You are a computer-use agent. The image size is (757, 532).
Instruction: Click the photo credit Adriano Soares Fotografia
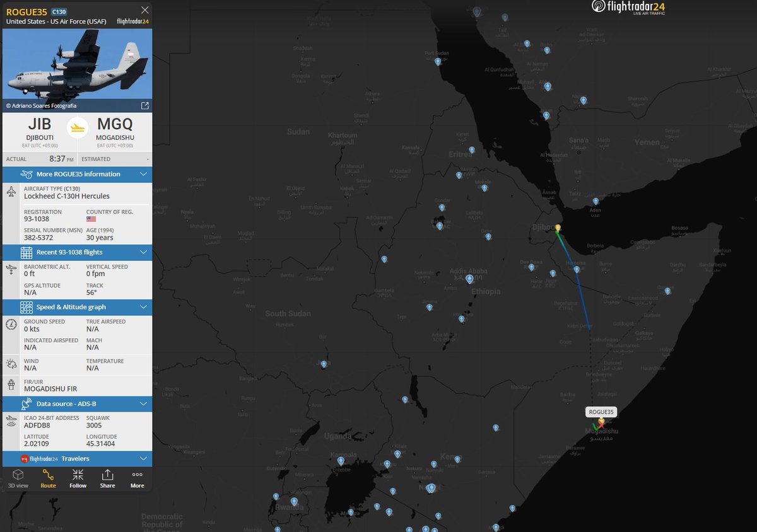pos(41,105)
